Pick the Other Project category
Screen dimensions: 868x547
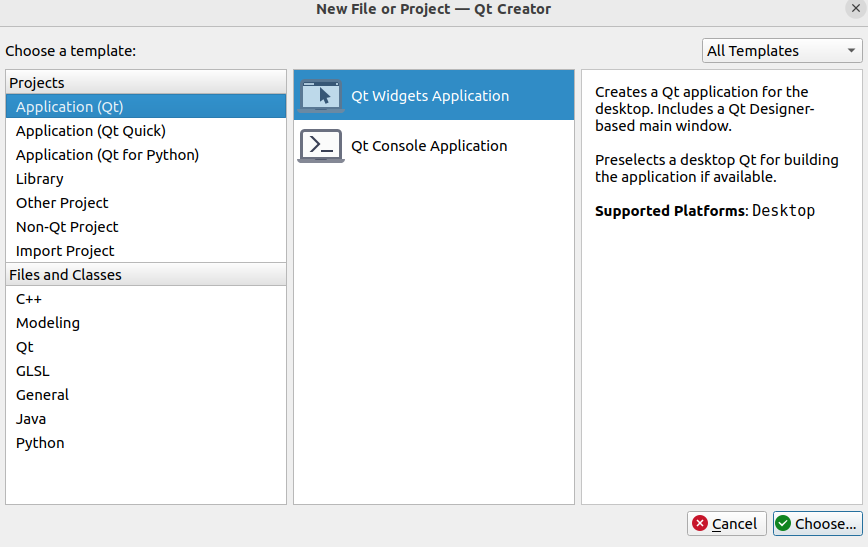[62, 203]
